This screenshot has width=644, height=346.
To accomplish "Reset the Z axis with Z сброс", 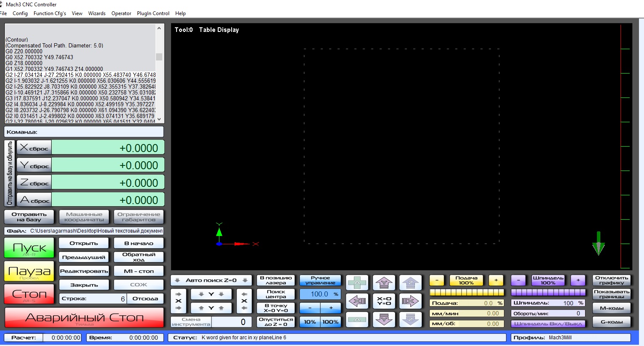I will click(34, 182).
